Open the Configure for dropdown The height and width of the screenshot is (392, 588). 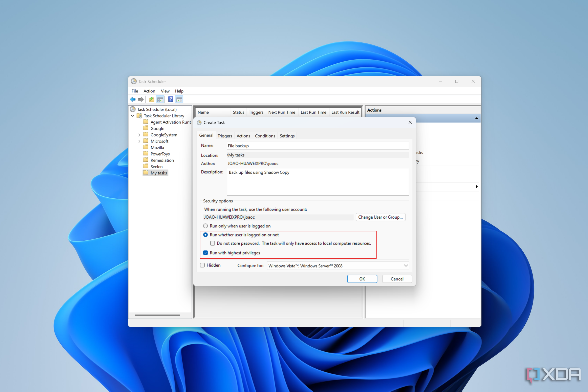(x=406, y=266)
